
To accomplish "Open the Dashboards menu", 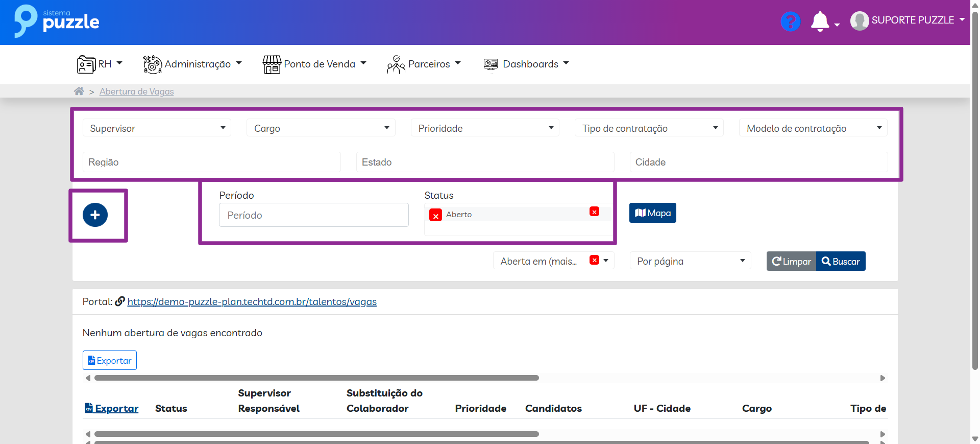I will [x=526, y=64].
